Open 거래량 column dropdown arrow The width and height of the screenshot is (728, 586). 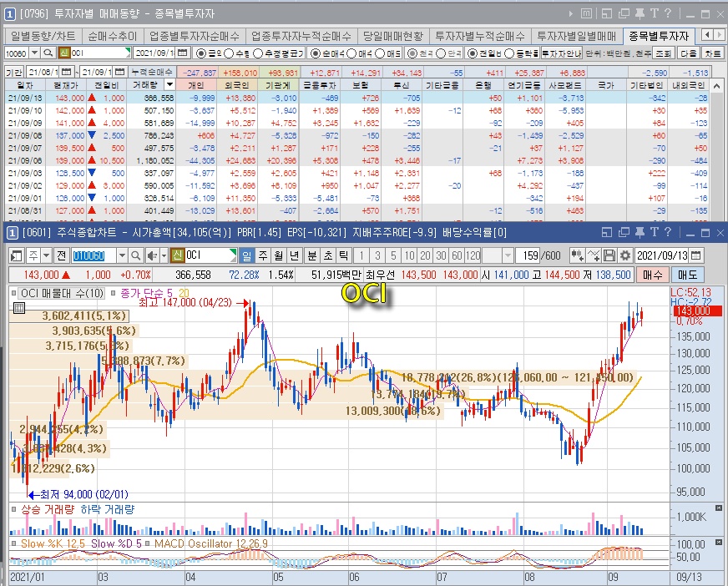pyautogui.click(x=170, y=85)
